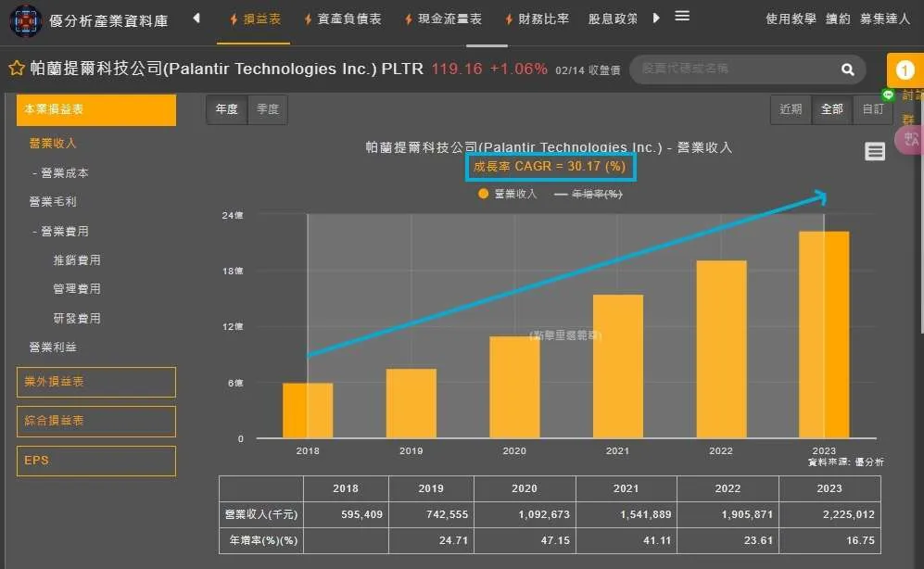
Task: Click table cell 595,409
Action: pos(346,515)
